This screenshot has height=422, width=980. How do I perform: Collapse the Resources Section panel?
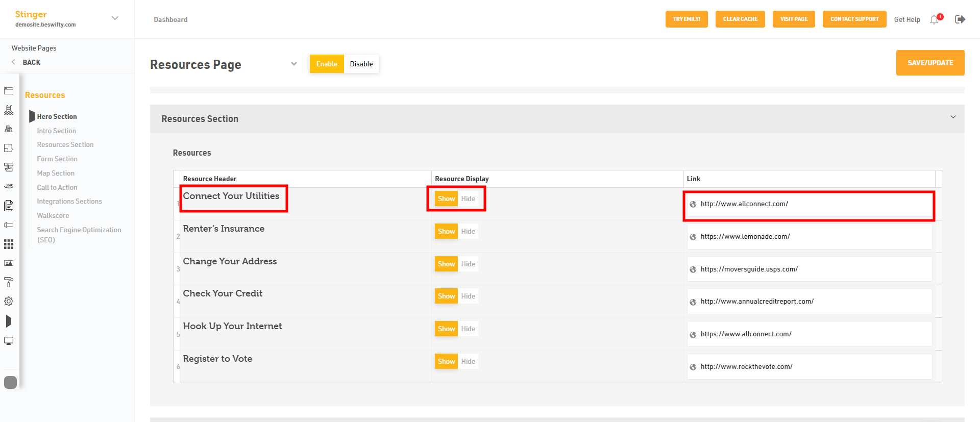[953, 117]
